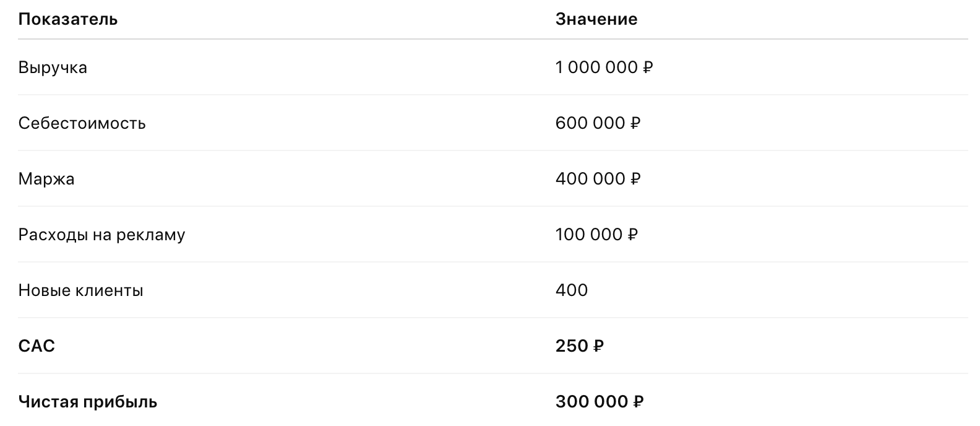Select the 600 000 ₽ value
Image resolution: width=980 pixels, height=426 pixels.
point(598,123)
